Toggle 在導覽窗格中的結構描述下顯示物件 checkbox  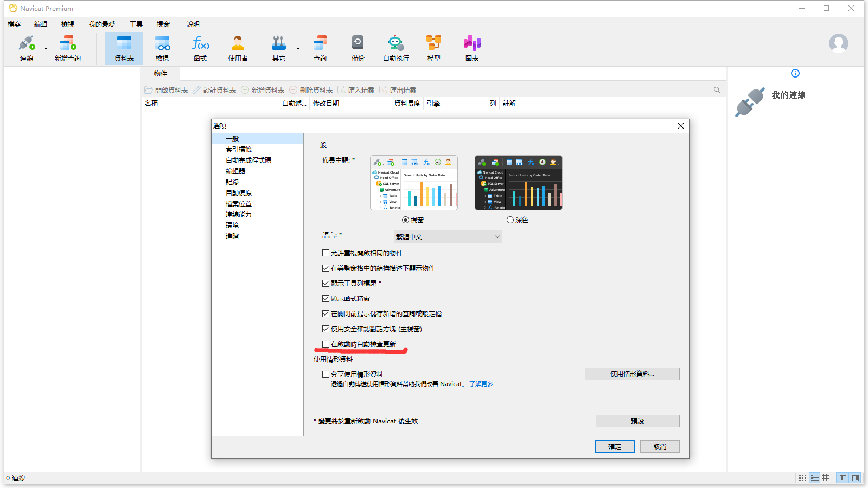pyautogui.click(x=325, y=268)
